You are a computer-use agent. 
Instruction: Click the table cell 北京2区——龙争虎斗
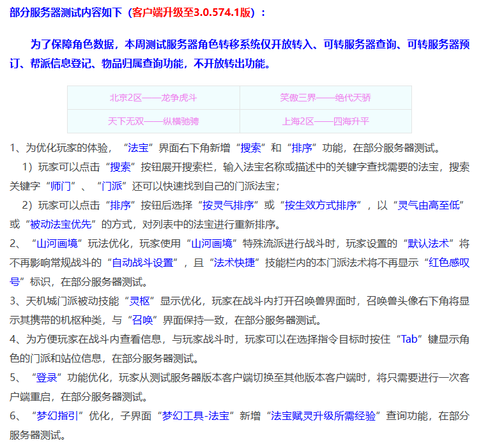(153, 98)
